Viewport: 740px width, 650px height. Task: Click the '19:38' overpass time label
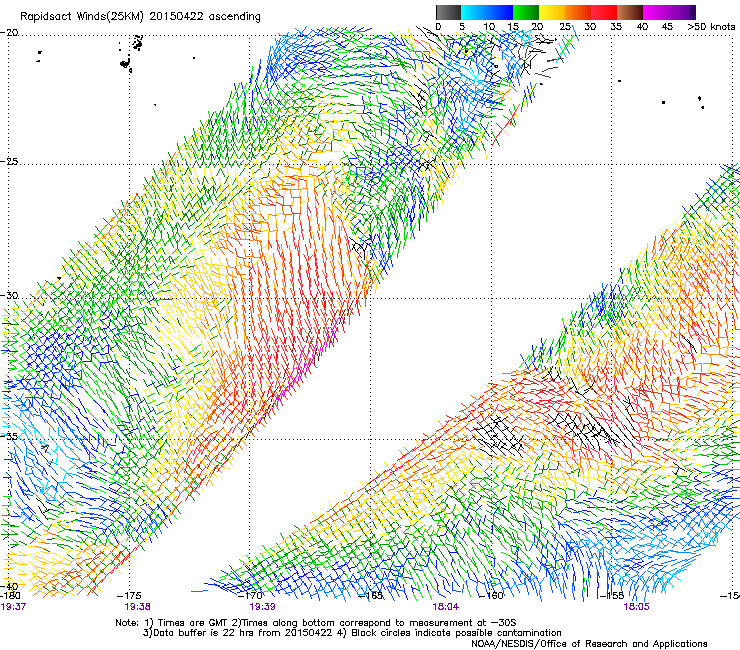(x=137, y=607)
